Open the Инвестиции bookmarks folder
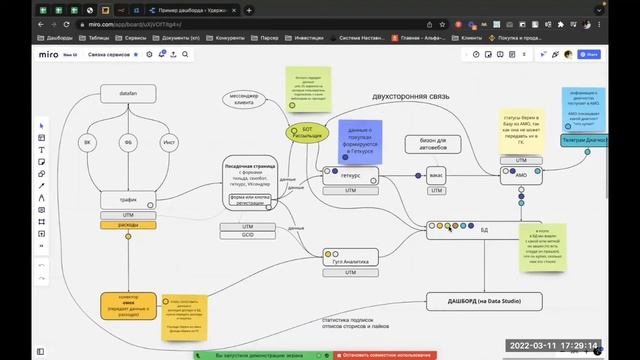The height and width of the screenshot is (360, 640). (x=304, y=38)
